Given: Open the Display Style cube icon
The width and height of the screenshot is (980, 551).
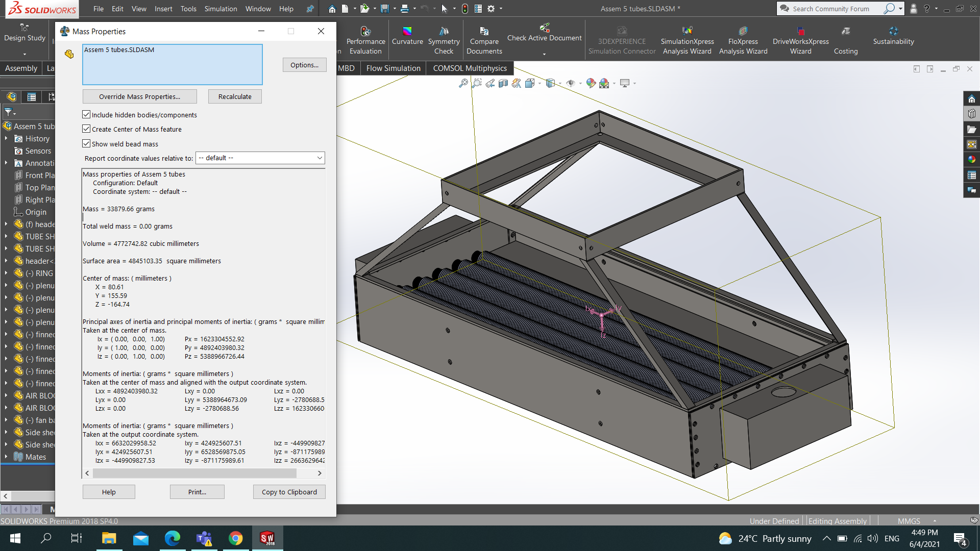Looking at the screenshot, I should [x=550, y=83].
